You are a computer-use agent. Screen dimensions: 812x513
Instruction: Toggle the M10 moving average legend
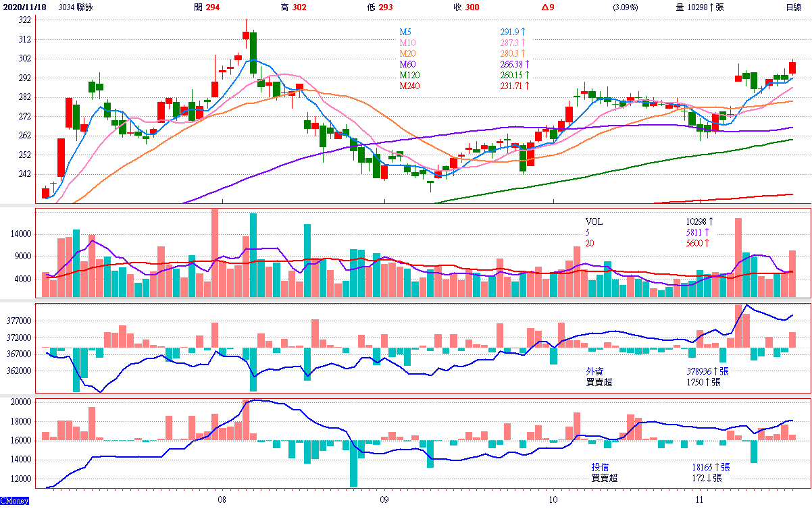pos(407,43)
